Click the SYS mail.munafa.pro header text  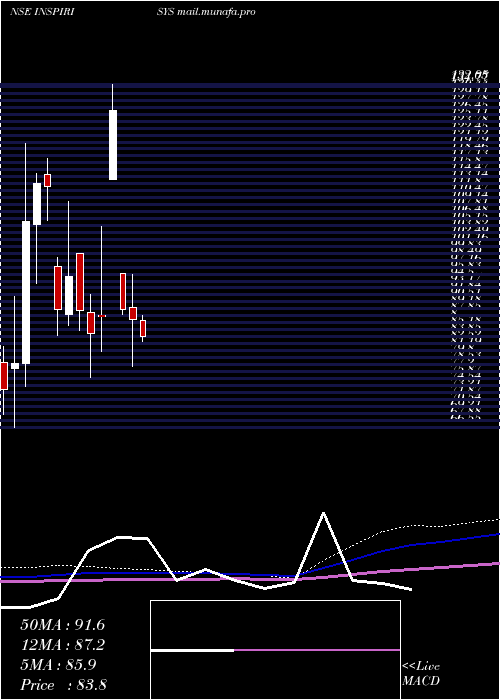[206, 12]
